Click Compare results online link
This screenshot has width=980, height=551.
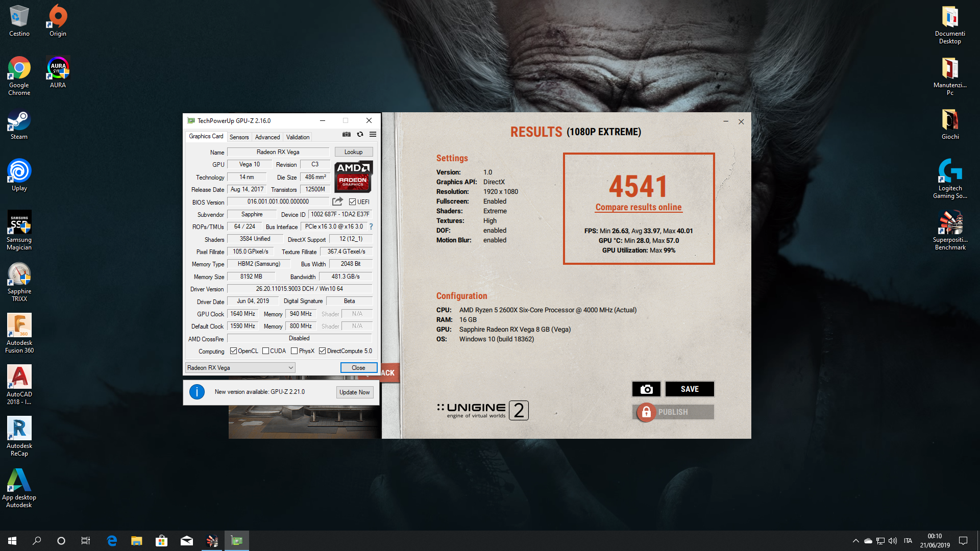click(639, 207)
